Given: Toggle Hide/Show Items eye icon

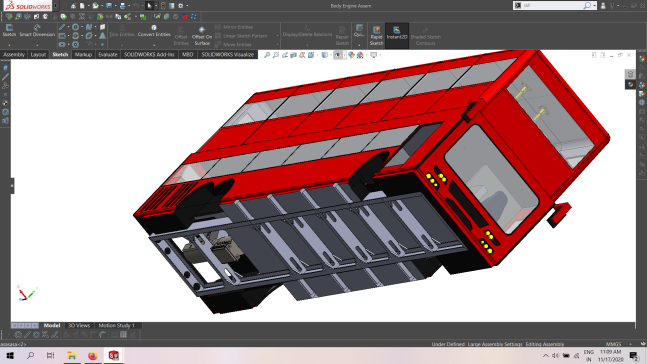Looking at the screenshot, I should (x=338, y=55).
